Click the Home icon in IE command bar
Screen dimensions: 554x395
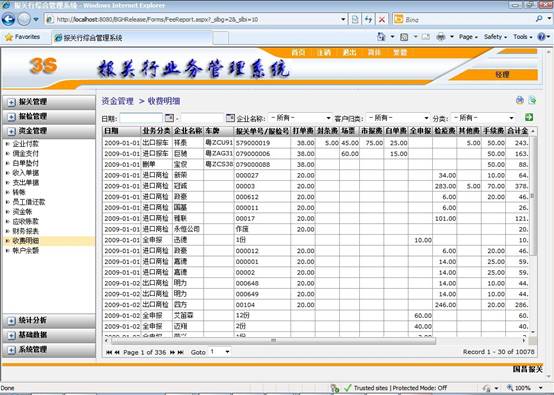coord(381,37)
